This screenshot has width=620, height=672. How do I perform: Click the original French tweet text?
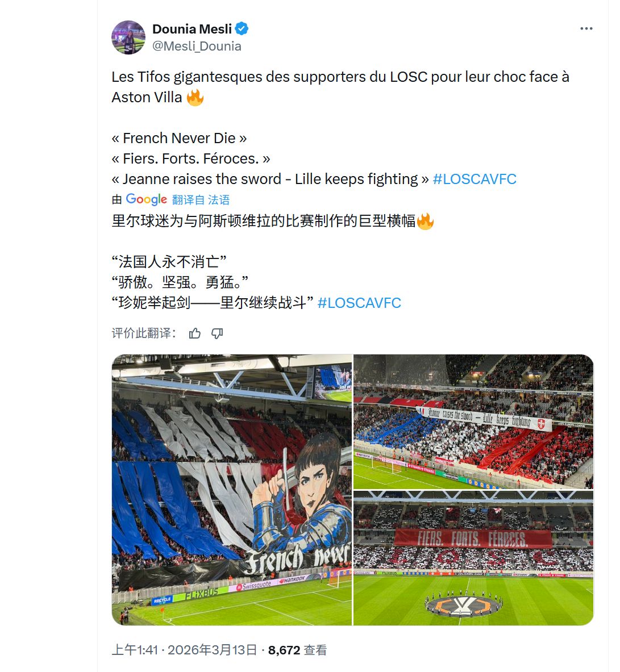tap(340, 128)
